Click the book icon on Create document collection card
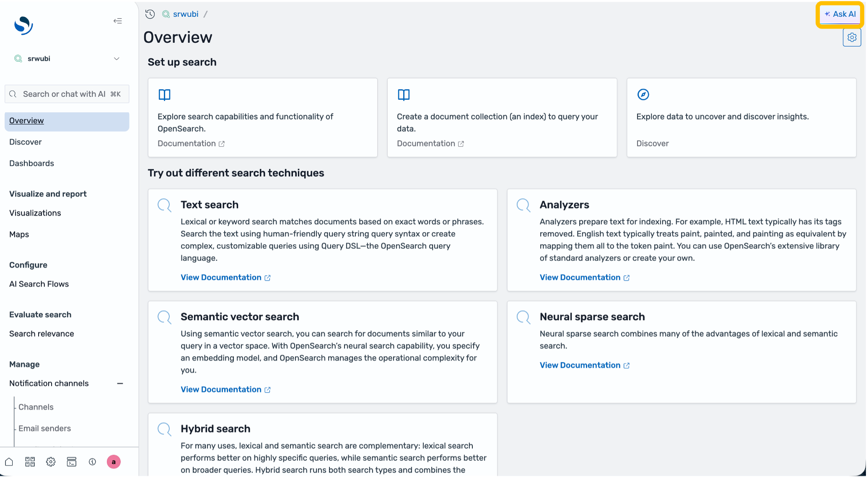The image size is (868, 478). click(x=404, y=95)
